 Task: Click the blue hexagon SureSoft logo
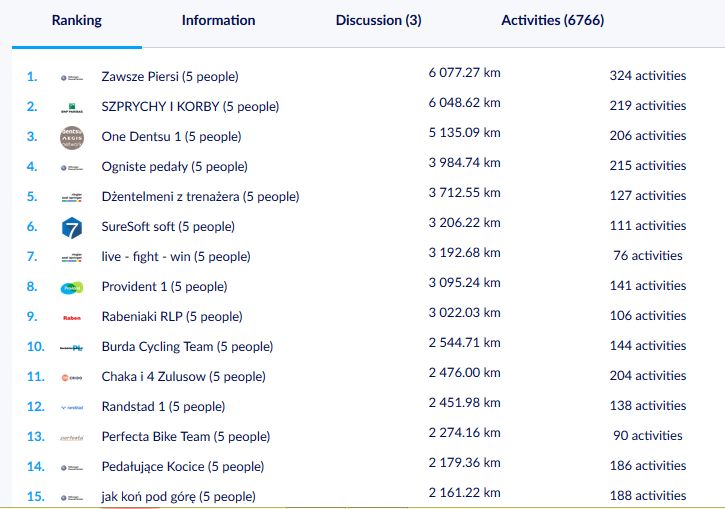coord(72,228)
